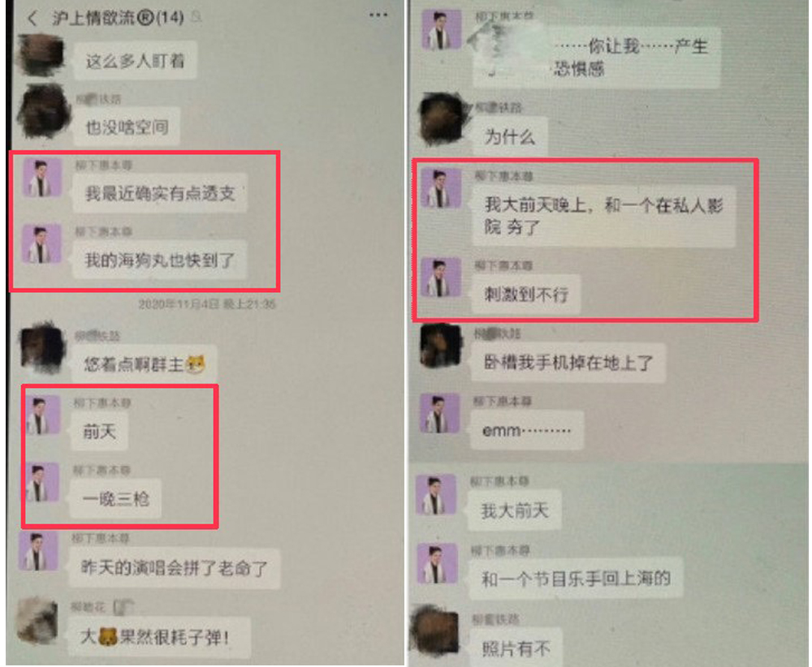
Task: Tap the mute icon beside group title
Action: click(197, 18)
